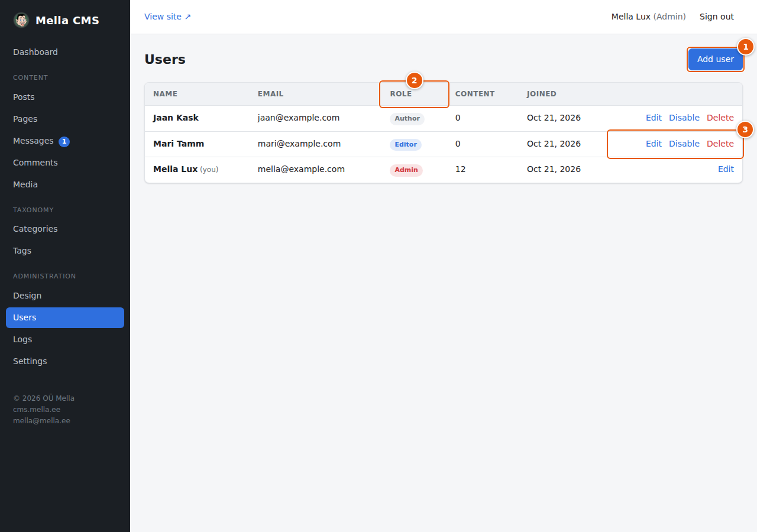Click the name Mari Tamm
Screen dimensions: 757x532
tap(179, 144)
